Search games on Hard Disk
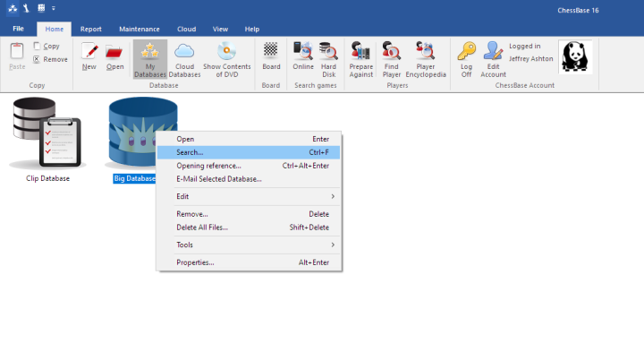 pos(328,59)
